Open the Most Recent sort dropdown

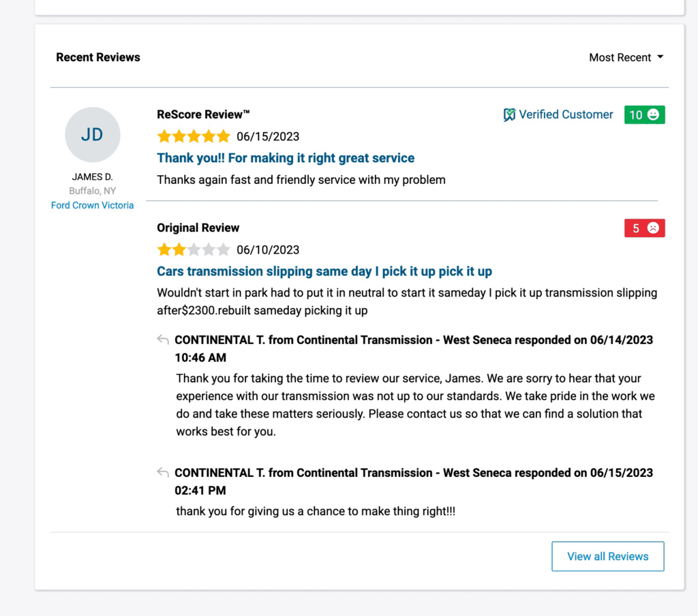[626, 57]
